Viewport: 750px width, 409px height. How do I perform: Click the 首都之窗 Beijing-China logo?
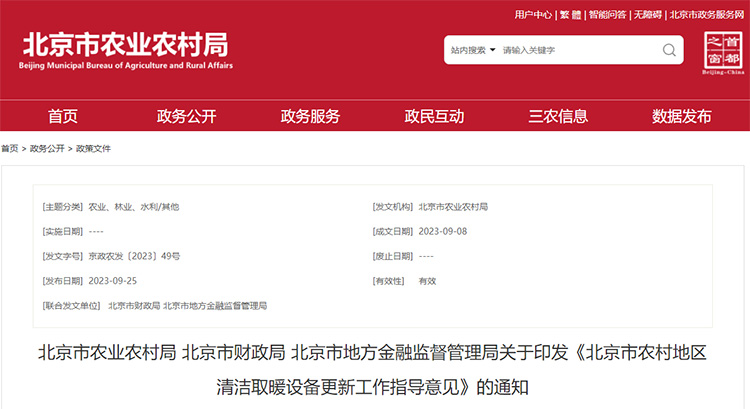[x=724, y=52]
